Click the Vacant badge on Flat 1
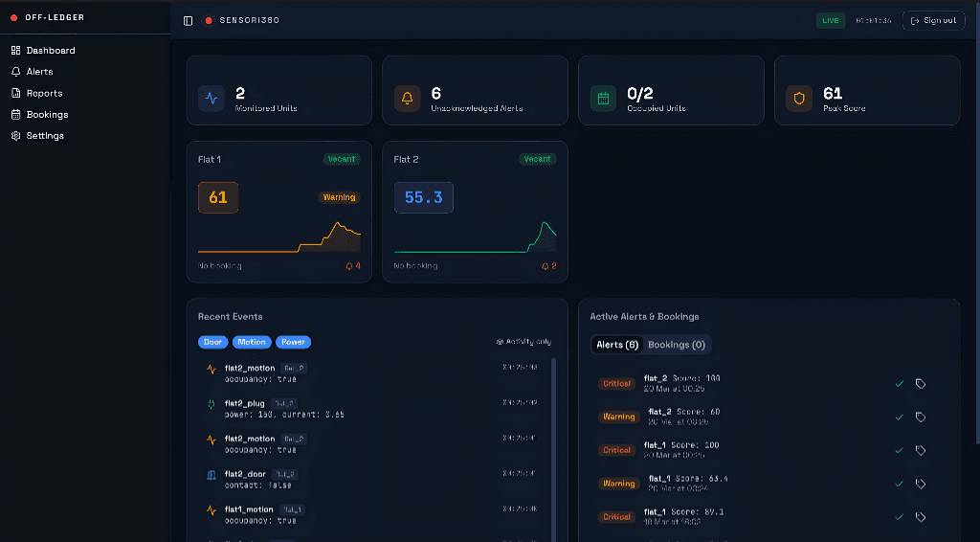The height and width of the screenshot is (542, 980). tap(342, 159)
